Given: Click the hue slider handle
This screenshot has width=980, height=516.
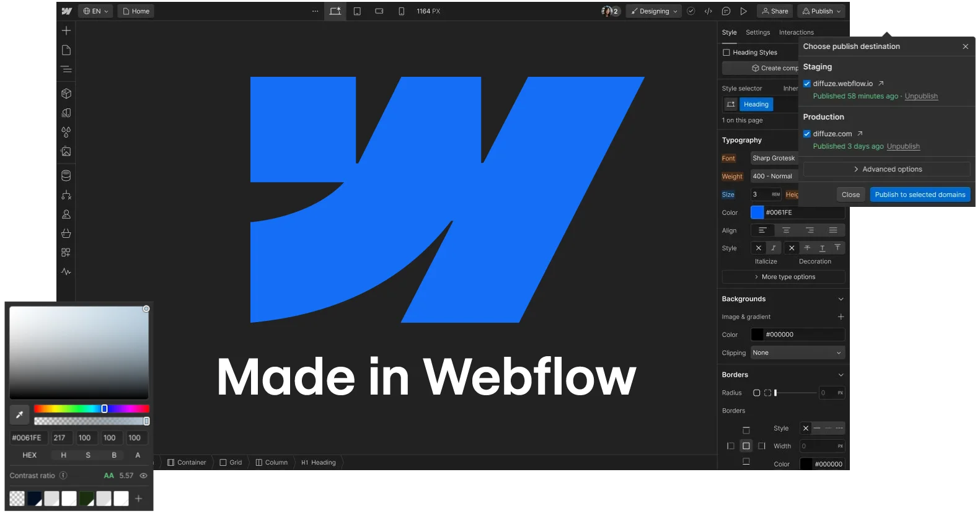Looking at the screenshot, I should pos(104,409).
